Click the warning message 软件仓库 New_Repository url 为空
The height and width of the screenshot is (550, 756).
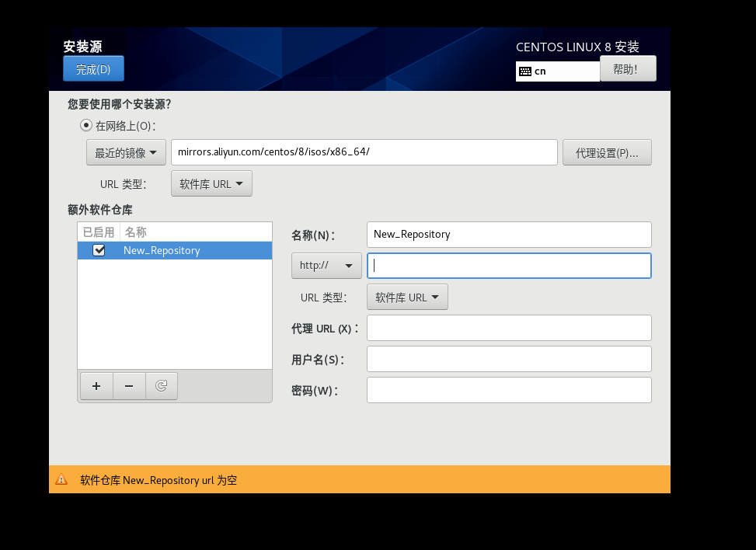pyautogui.click(x=159, y=480)
